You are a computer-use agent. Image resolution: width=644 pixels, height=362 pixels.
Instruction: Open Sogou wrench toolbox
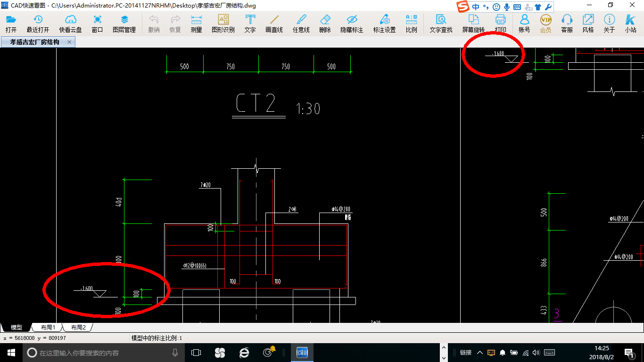coord(548,7)
